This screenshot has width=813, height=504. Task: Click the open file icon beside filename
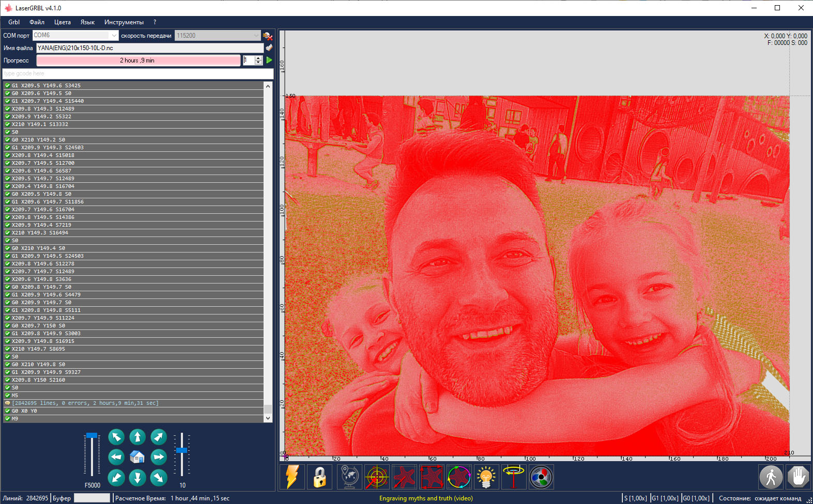point(269,48)
